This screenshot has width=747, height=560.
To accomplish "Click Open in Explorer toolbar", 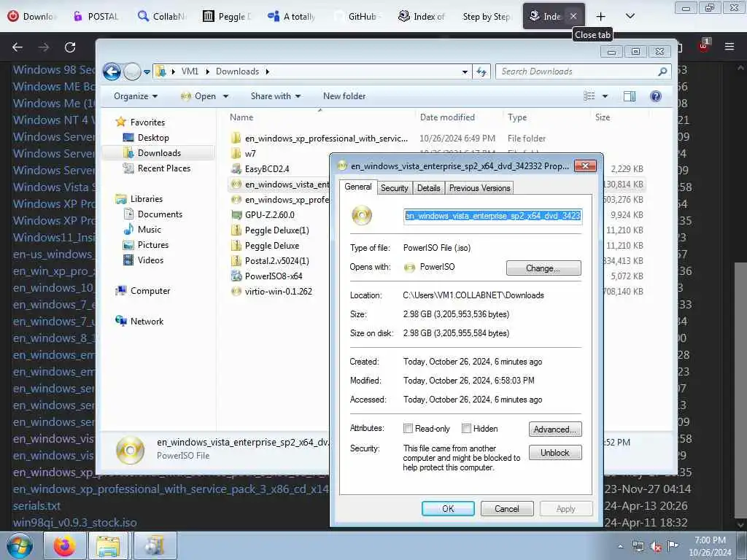I will pos(198,96).
